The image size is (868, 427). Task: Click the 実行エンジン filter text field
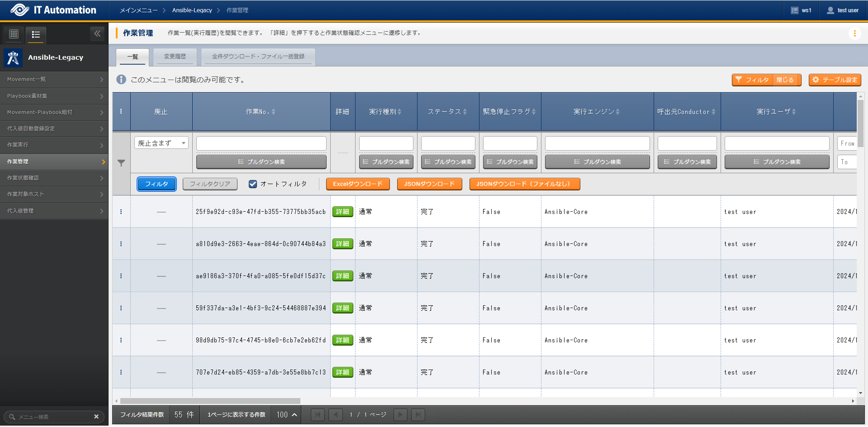597,143
